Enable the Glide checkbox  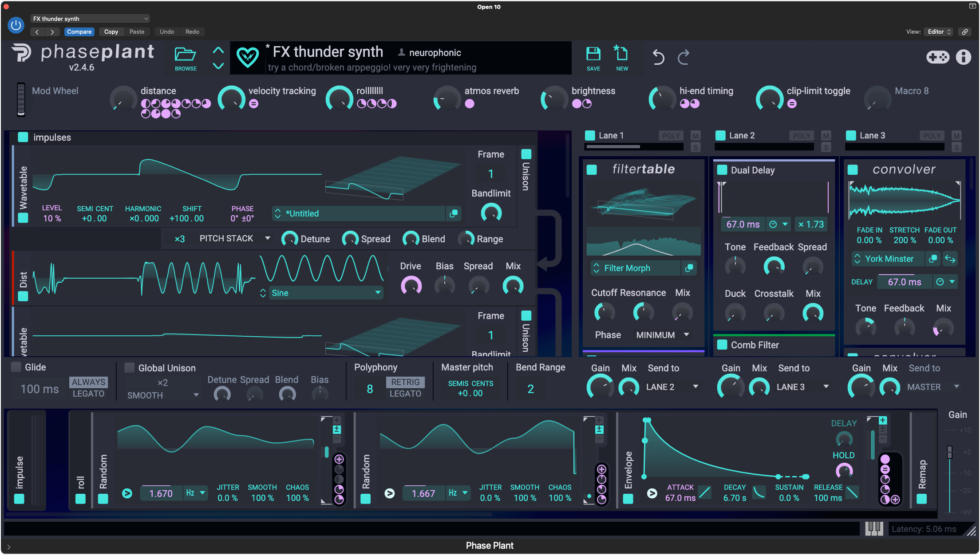coord(16,367)
